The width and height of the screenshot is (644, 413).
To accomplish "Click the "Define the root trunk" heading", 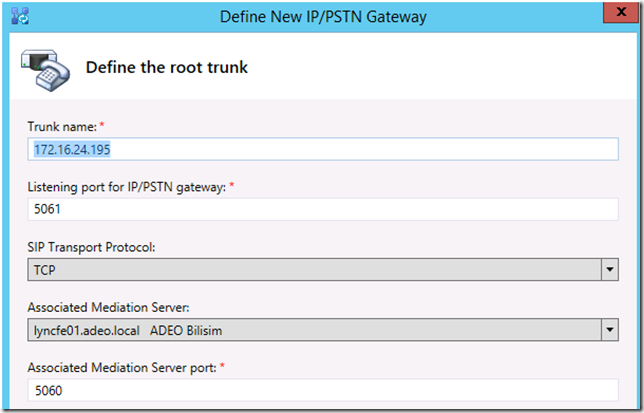I will click(x=166, y=68).
